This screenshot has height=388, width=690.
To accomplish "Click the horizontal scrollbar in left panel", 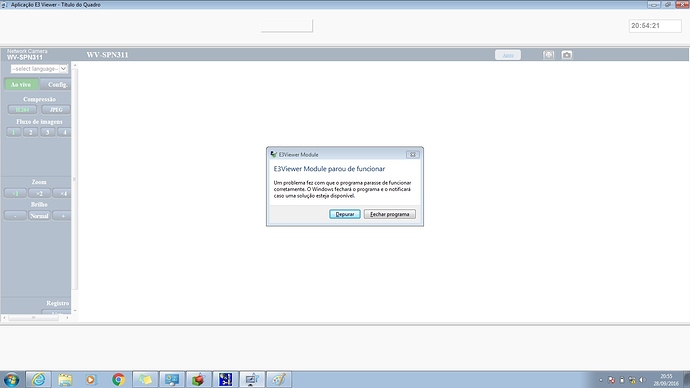I will click(36, 317).
